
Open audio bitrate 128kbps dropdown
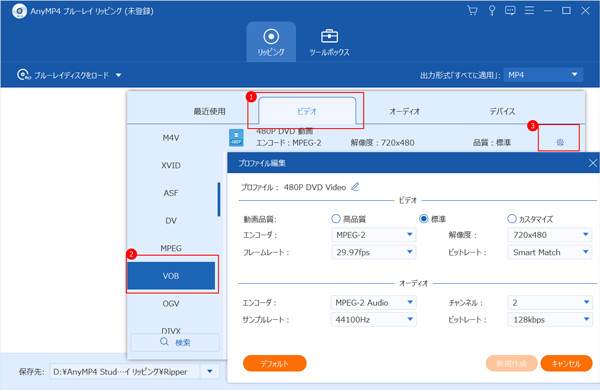[550, 320]
